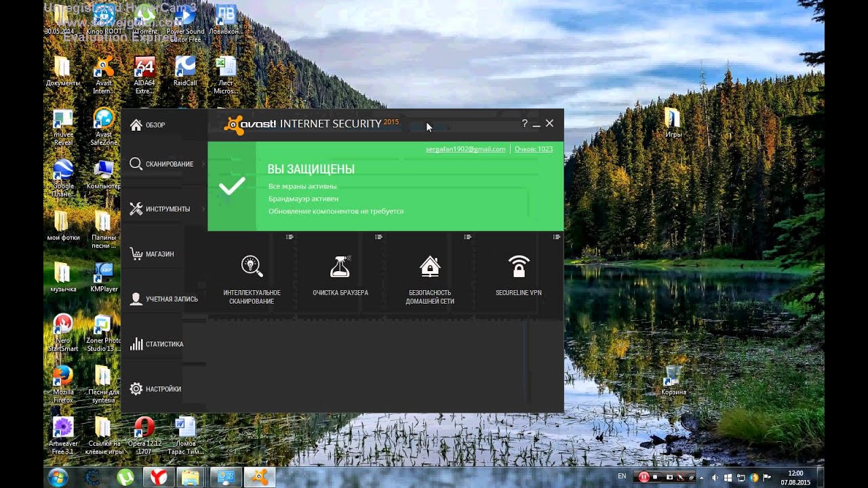Screen dimensions: 868x488
Task: Select the Лист Microsoft Excel desktop file
Action: coord(226,75)
